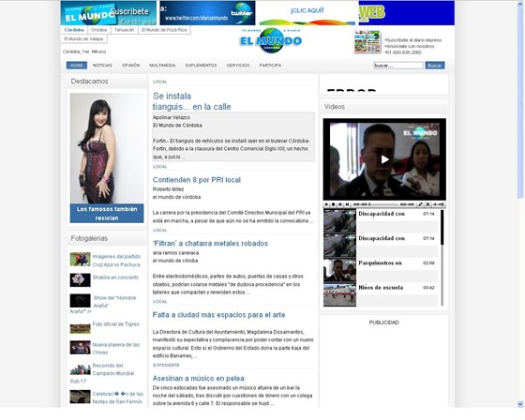Screen dimensions: 525x420
Task: Open 'Imágenes del partido Cruz Azul vs Pachuca' link
Action: pyautogui.click(x=116, y=261)
